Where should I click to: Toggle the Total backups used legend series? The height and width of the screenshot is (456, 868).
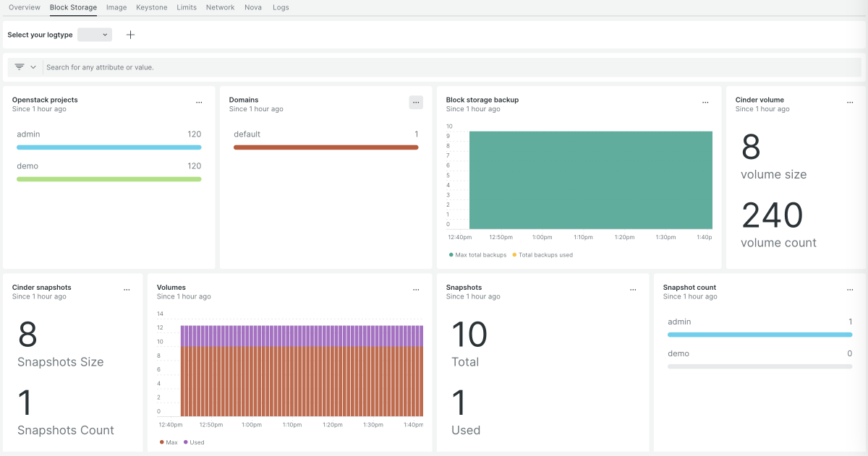pyautogui.click(x=542, y=254)
